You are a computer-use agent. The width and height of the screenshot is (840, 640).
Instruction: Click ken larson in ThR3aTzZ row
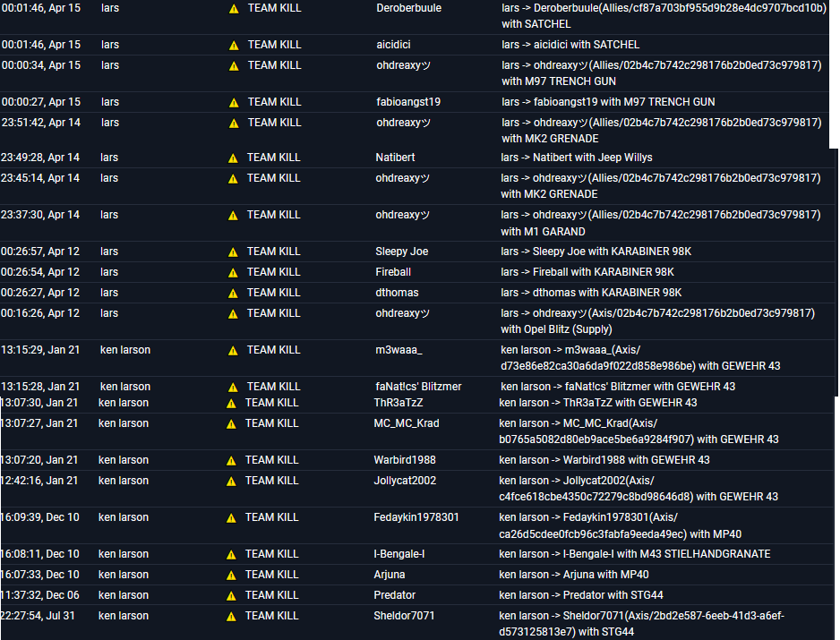tap(124, 403)
